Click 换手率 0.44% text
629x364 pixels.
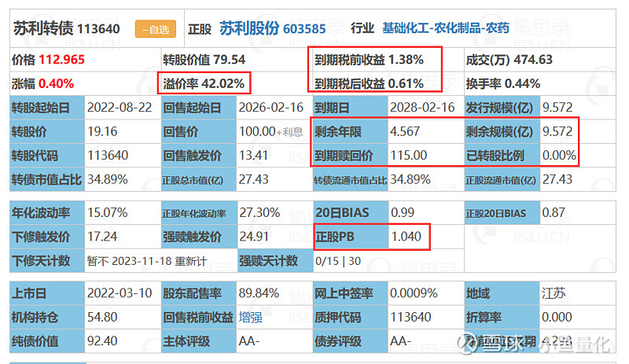(503, 84)
